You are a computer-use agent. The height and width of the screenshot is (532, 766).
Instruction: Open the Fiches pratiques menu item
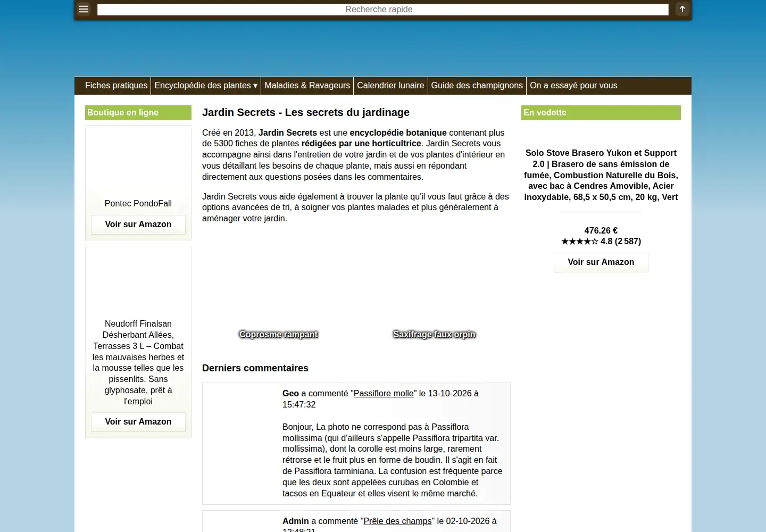coord(116,86)
